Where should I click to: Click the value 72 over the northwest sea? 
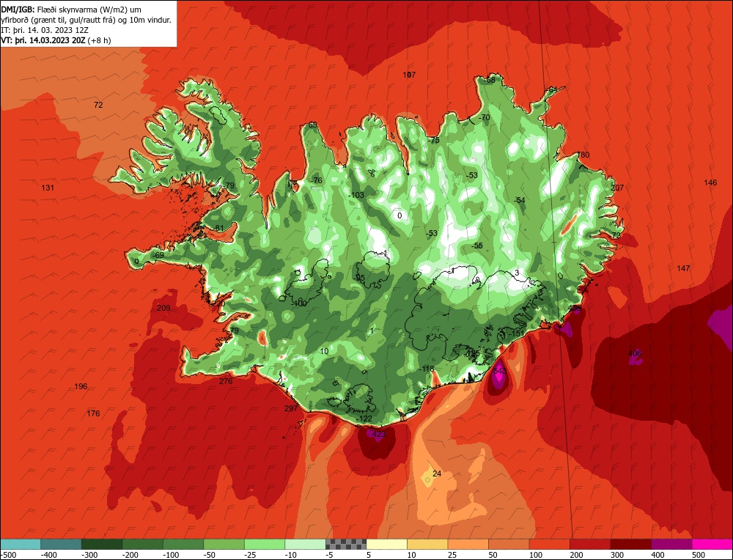(98, 105)
